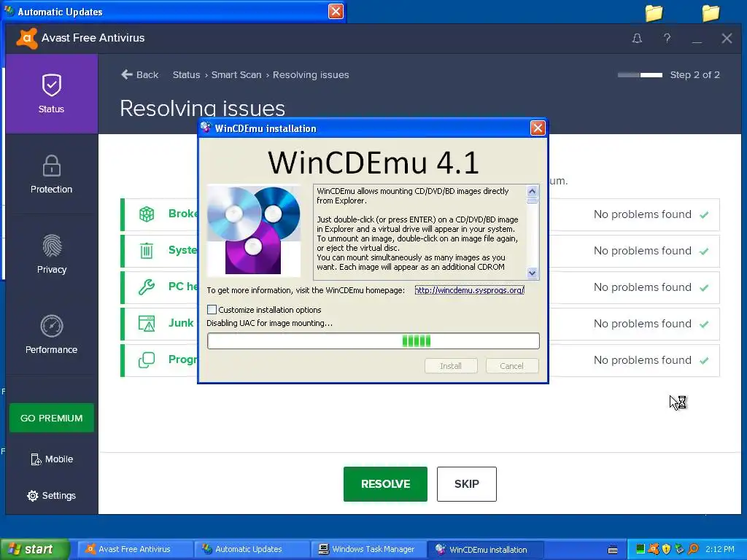The height and width of the screenshot is (560, 747).
Task: Open the wincdemu.sysprogs.org homepage link
Action: (469, 290)
